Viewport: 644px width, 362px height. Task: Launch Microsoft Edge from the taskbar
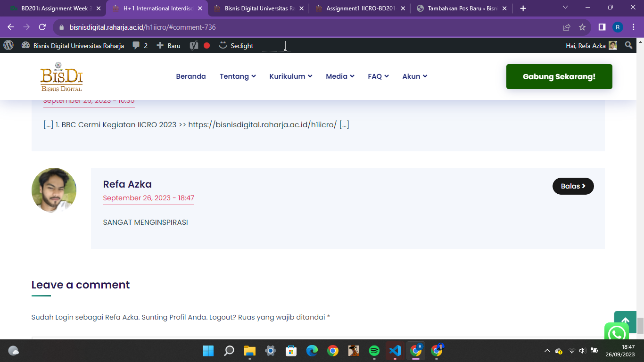click(312, 351)
